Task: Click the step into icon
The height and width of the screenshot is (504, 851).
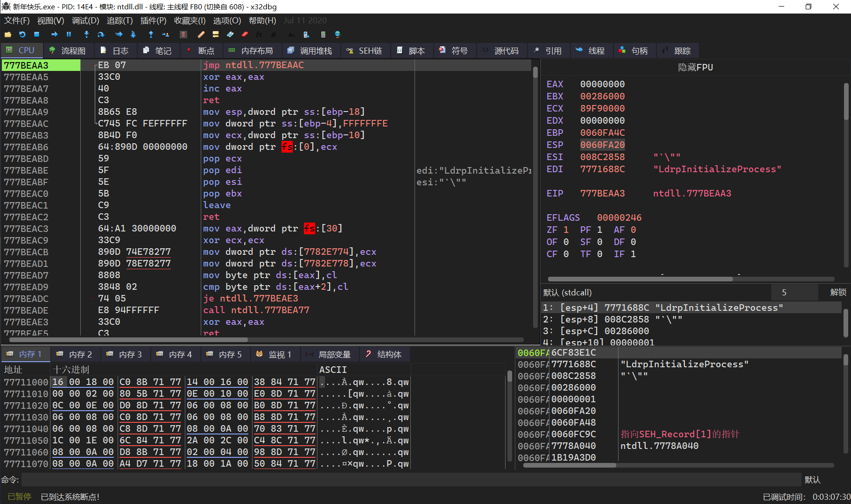Action: point(86,35)
